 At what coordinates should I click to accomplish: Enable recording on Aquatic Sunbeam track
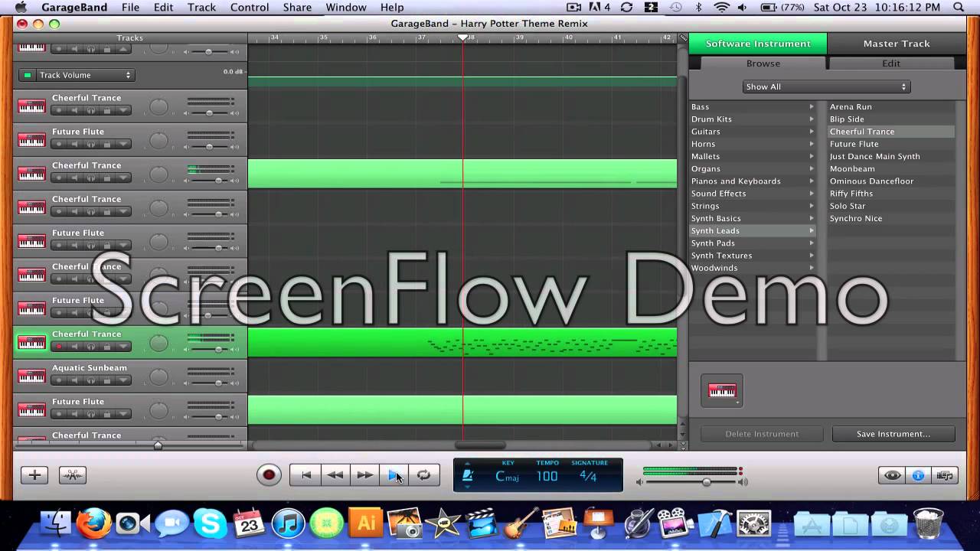59,380
